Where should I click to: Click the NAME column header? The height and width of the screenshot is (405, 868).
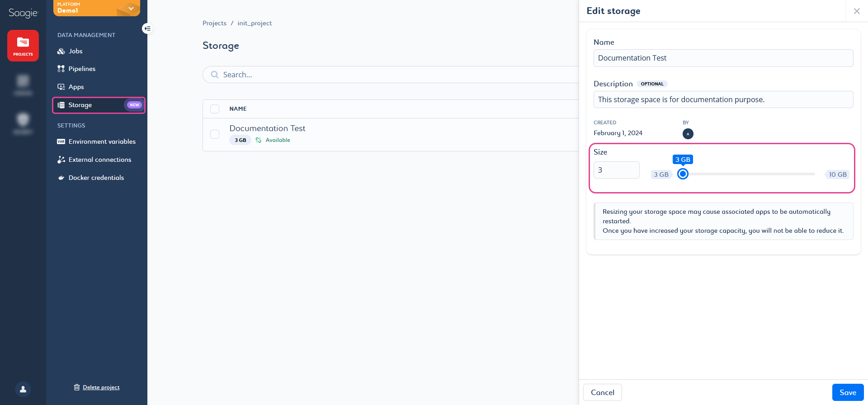pyautogui.click(x=238, y=109)
